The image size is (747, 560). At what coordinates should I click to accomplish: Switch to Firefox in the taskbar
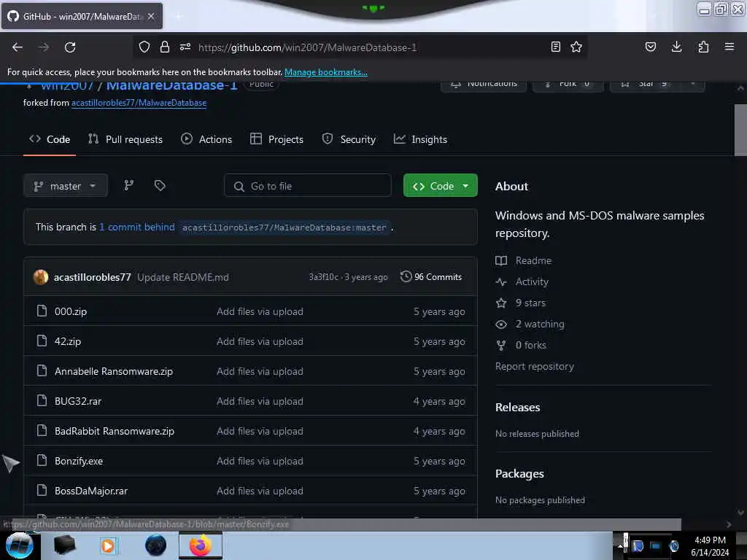[x=201, y=545]
